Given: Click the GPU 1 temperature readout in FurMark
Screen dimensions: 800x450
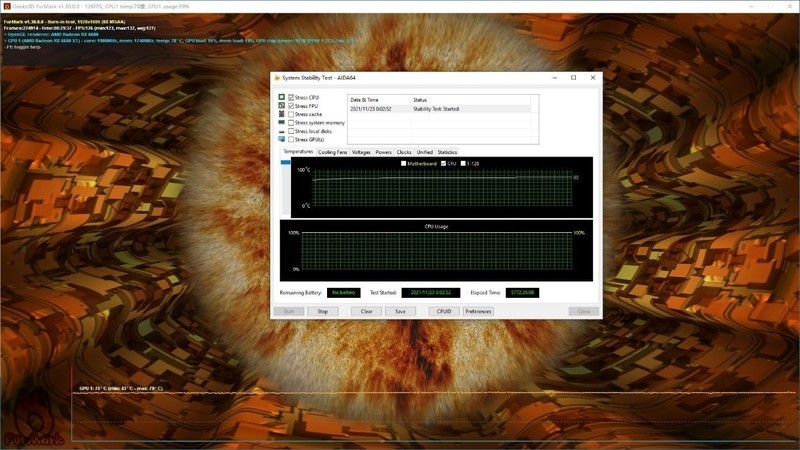Looking at the screenshot, I should (121, 388).
